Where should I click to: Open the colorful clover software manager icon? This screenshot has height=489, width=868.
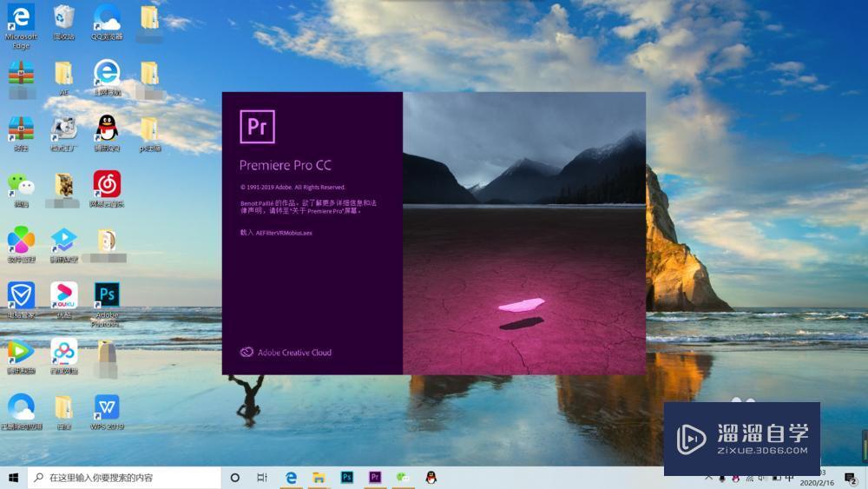[x=21, y=240]
